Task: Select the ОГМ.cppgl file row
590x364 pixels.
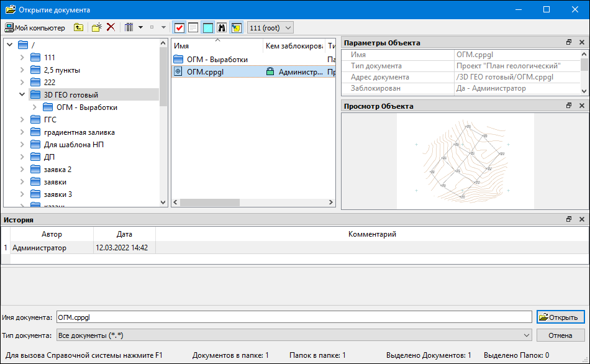Action: tap(253, 71)
